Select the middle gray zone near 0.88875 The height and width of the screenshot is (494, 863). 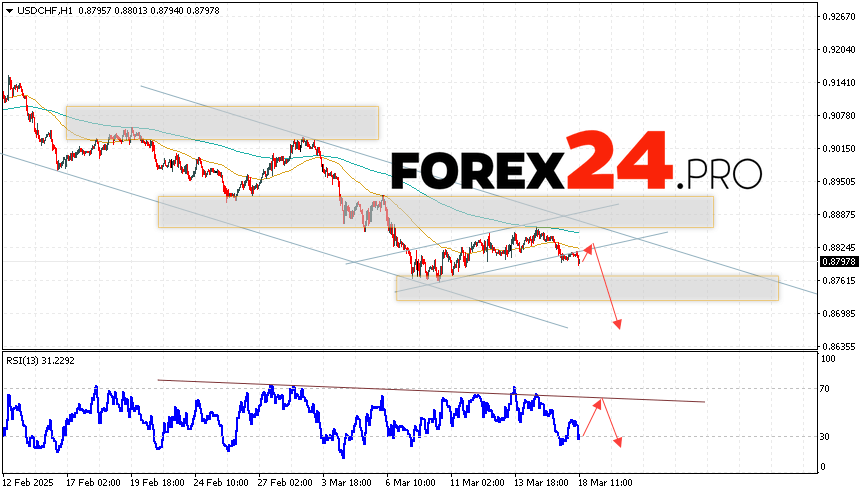(435, 212)
